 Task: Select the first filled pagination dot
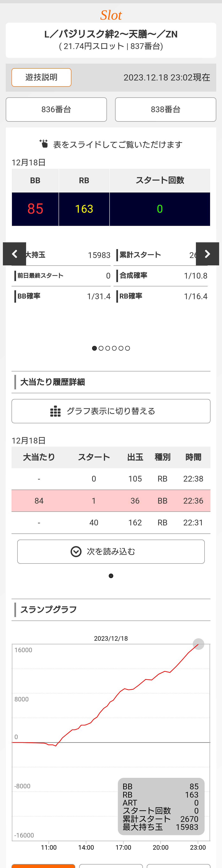[95, 348]
